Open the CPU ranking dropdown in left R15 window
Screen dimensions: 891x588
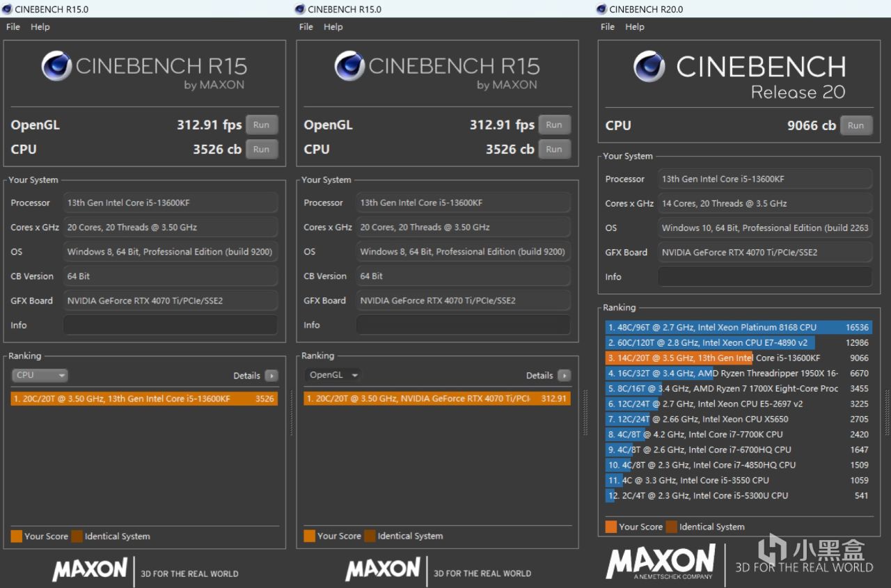pos(40,375)
